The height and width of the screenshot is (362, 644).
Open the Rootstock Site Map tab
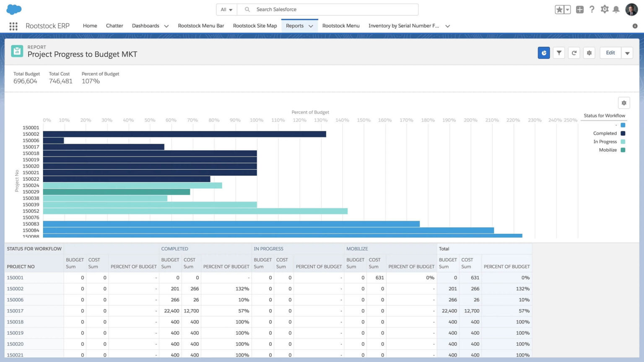pos(254,26)
